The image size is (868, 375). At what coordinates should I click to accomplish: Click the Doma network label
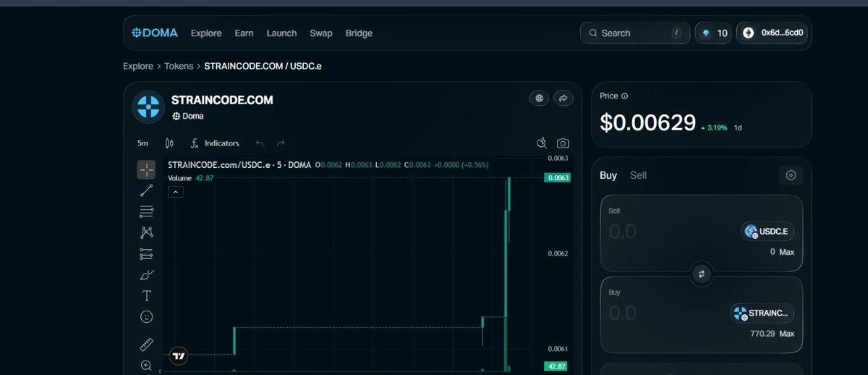coord(187,116)
